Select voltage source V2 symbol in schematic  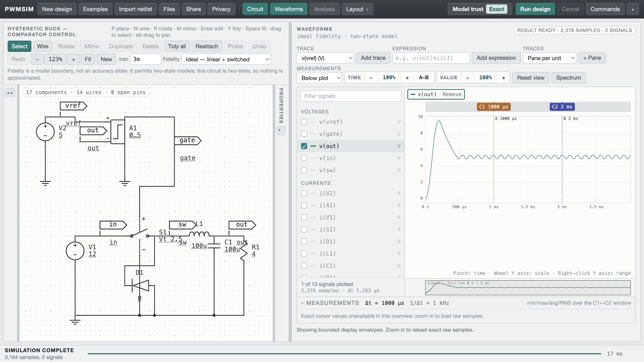[x=45, y=132]
